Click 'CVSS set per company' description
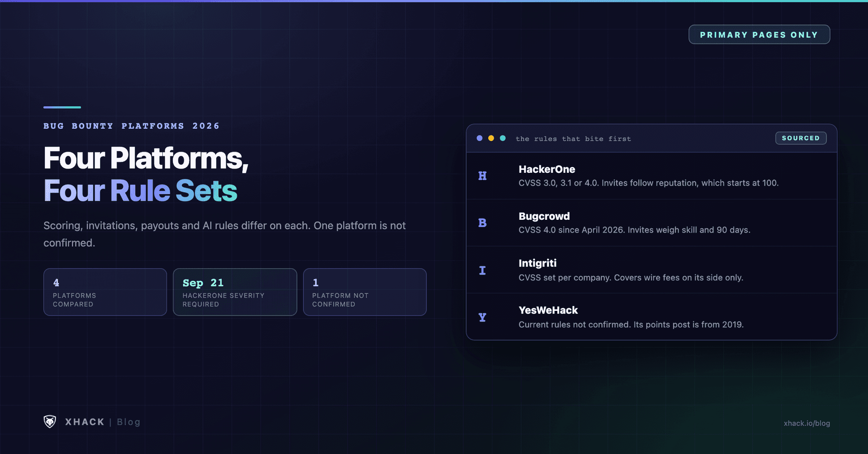 point(631,278)
